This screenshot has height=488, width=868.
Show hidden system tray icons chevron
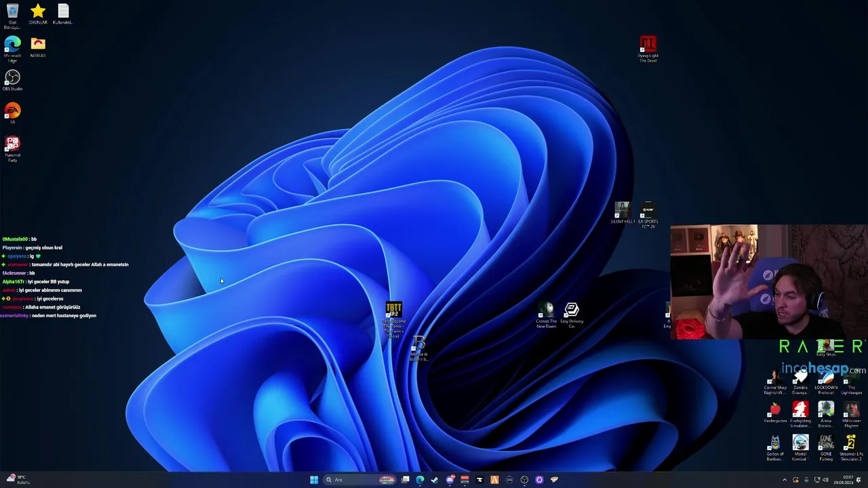[785, 480]
